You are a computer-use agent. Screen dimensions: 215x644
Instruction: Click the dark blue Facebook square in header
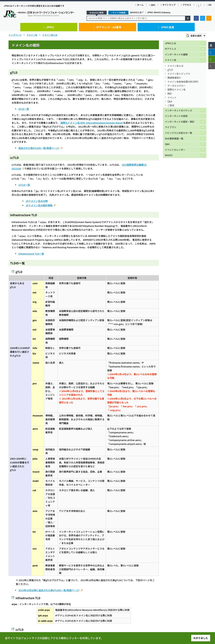coord(196,18)
